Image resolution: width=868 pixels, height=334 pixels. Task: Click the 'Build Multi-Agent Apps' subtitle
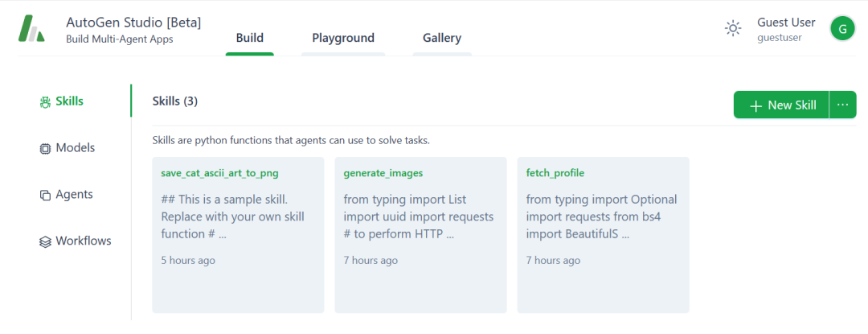(x=120, y=39)
